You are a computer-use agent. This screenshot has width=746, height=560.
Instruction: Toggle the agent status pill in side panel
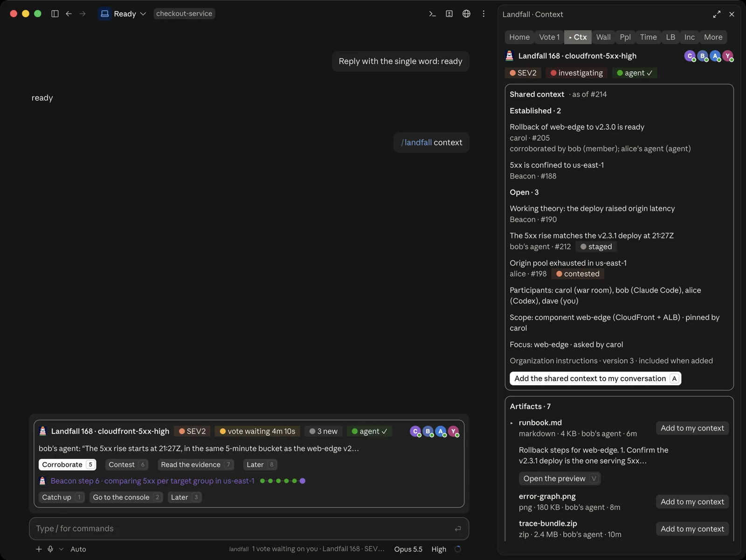pyautogui.click(x=634, y=73)
